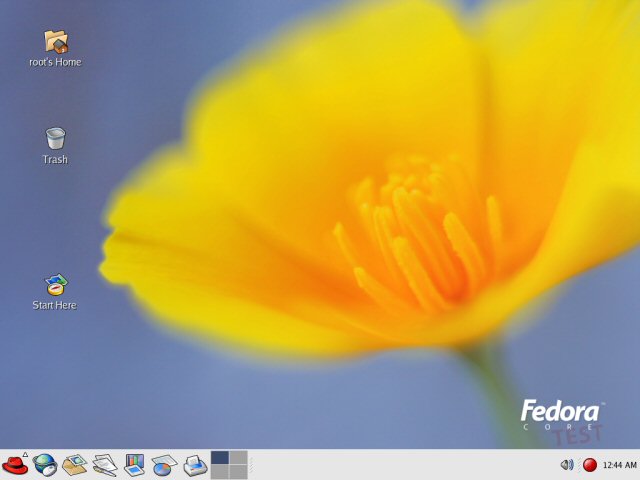The height and width of the screenshot is (480, 640).
Task: Launch the spreadsheet pie chart icon
Action: (164, 465)
